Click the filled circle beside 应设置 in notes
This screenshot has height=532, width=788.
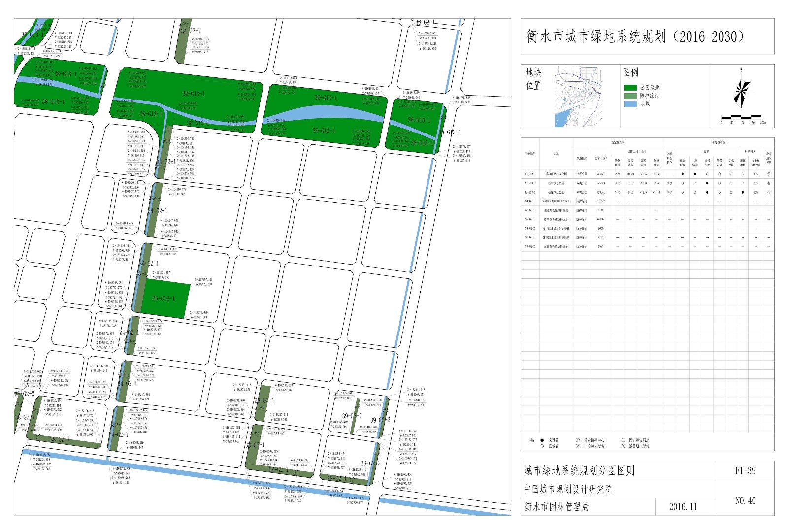[x=542, y=440]
